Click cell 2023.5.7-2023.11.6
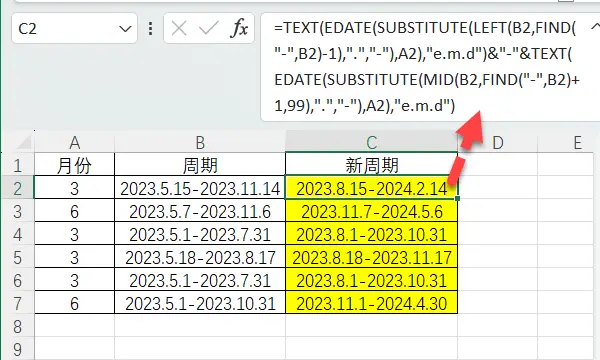Image resolution: width=600 pixels, height=360 pixels. (x=200, y=211)
